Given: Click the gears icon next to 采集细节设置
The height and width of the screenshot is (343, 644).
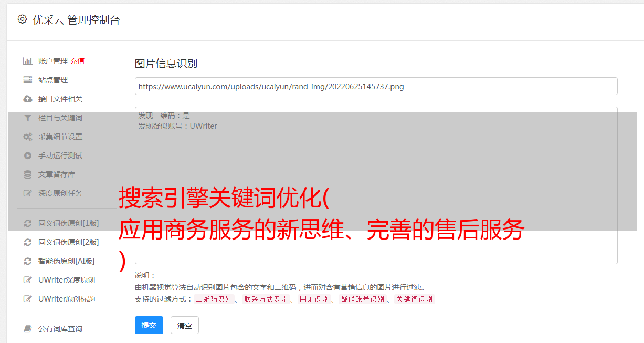Looking at the screenshot, I should [x=28, y=137].
